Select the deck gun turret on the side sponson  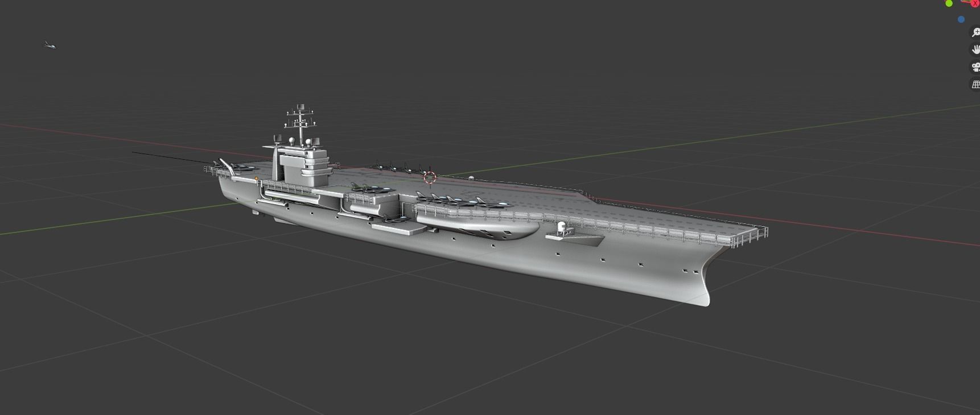point(562,229)
